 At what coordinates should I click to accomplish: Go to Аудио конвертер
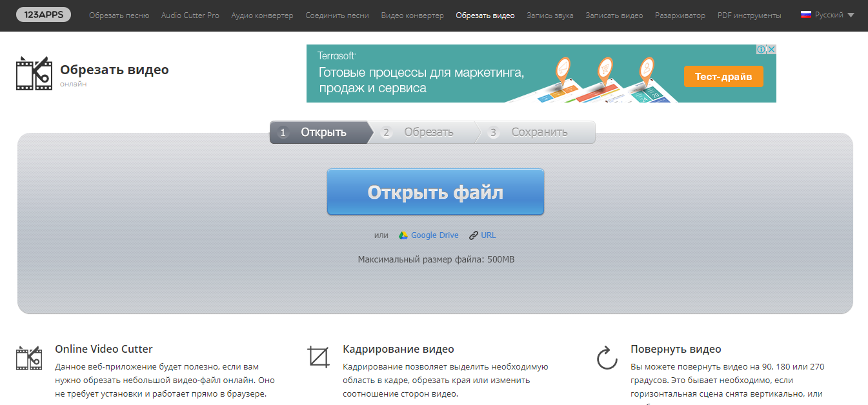tap(262, 15)
